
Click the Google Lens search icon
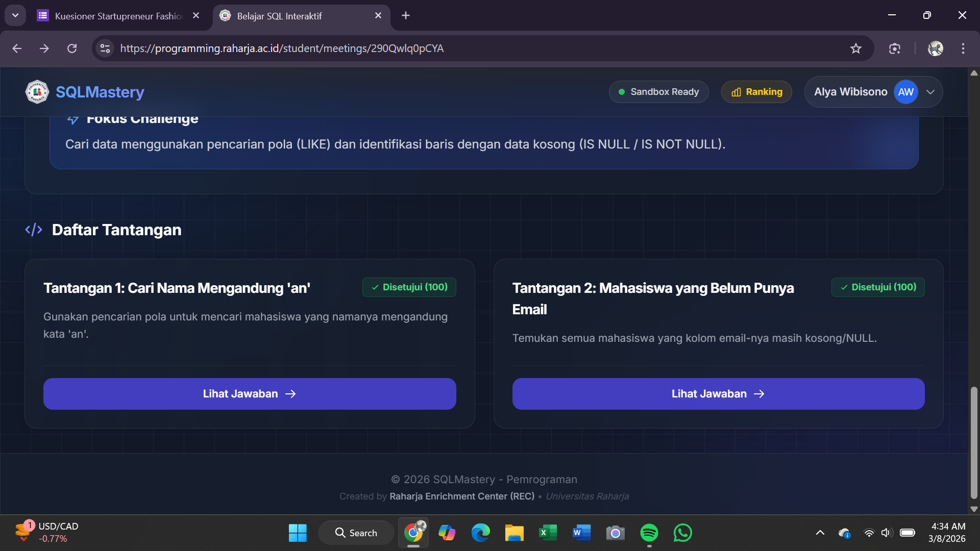point(894,48)
